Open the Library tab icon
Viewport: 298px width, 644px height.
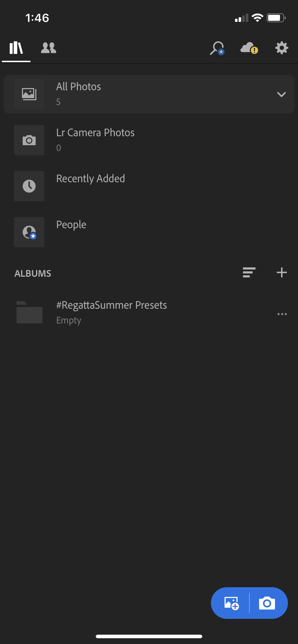(16, 48)
